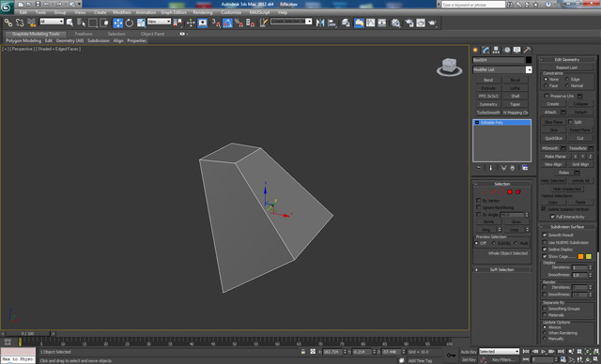Click the Mirror tool icon
This screenshot has height=364, width=601.
[320, 23]
